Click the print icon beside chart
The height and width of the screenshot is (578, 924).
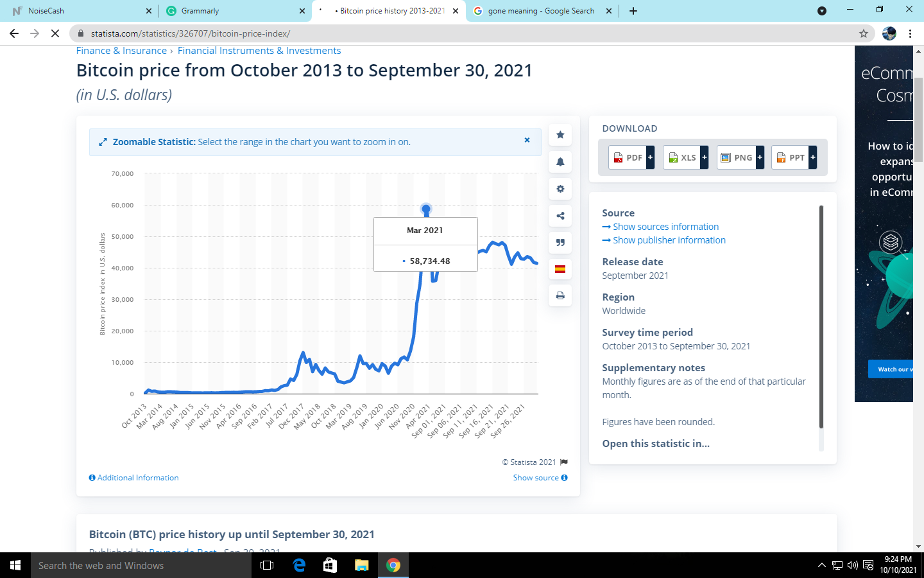click(560, 295)
